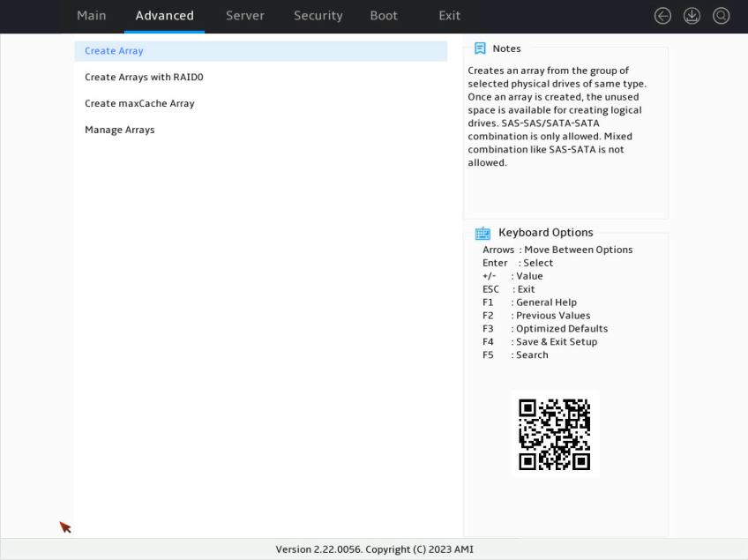748x560 pixels.
Task: Click the Version 2.22.0056 copyright footer
Action: click(x=375, y=549)
